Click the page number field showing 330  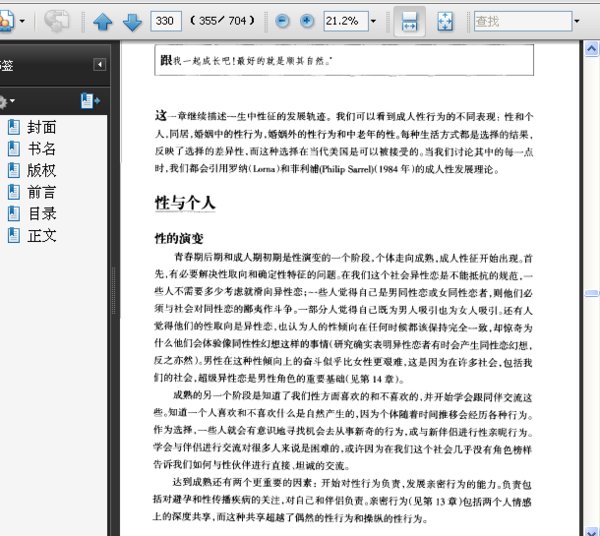(166, 21)
